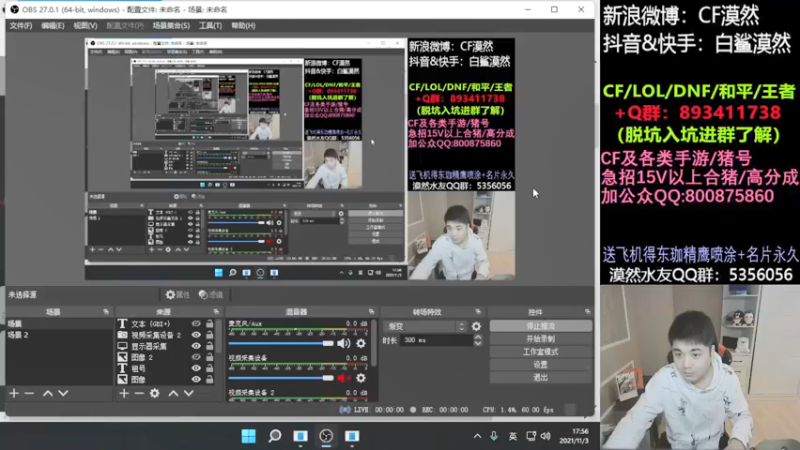
Task: Pop out the 控件 dock panel
Action: click(x=588, y=312)
